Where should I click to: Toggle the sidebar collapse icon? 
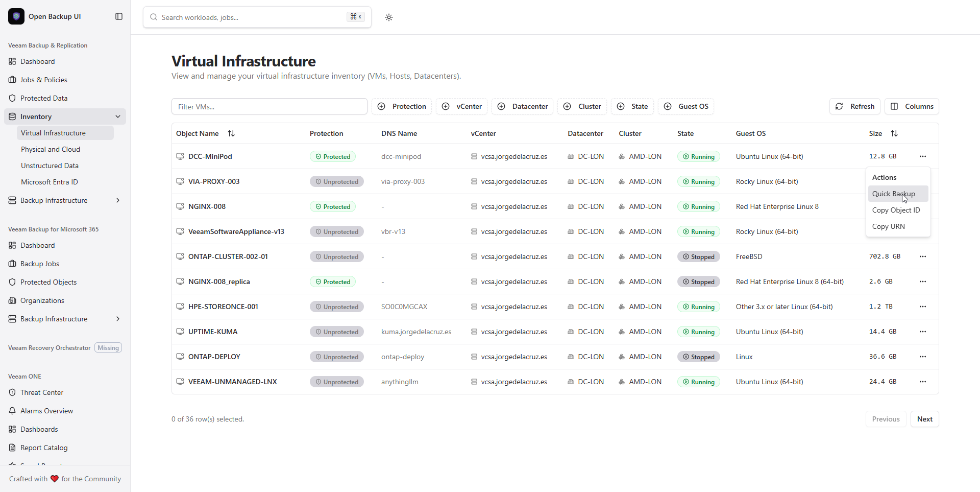[x=119, y=16]
